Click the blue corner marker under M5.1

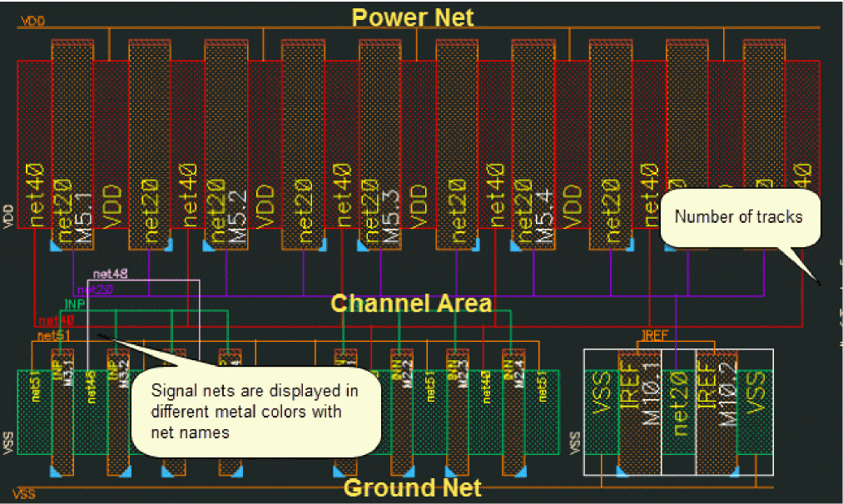(x=57, y=245)
